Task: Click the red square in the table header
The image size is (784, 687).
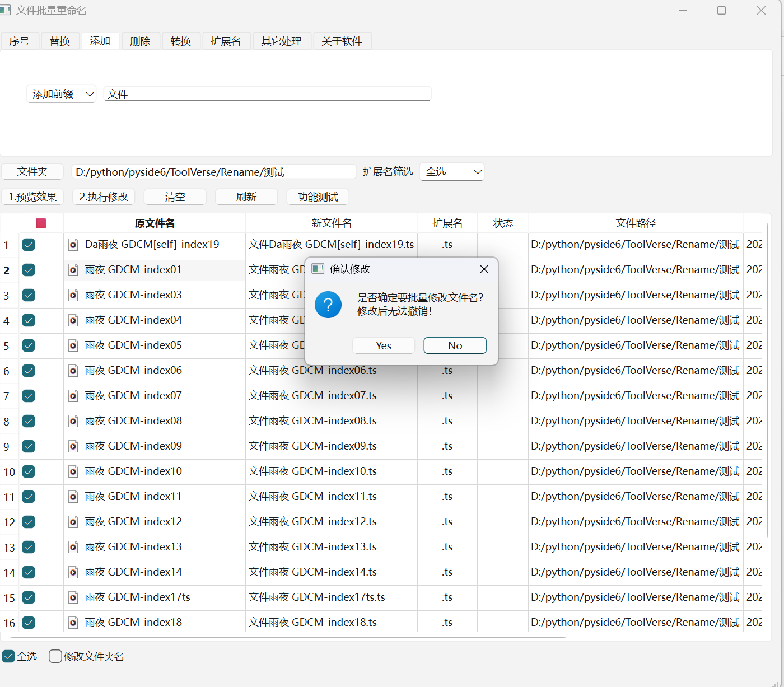Action: pyautogui.click(x=41, y=223)
